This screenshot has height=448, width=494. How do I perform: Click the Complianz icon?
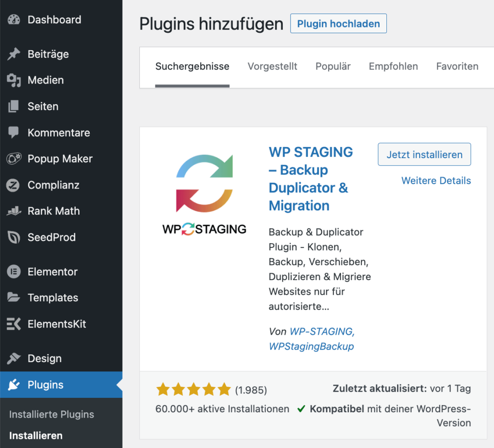pos(13,185)
